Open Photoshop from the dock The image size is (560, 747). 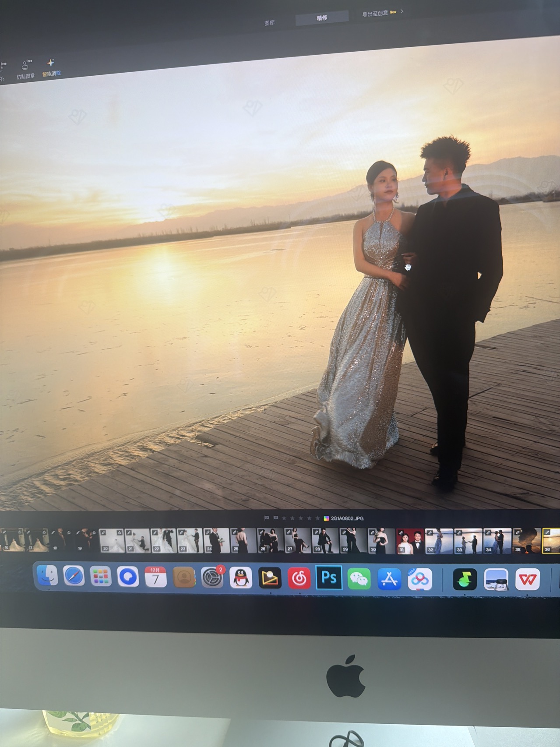329,578
